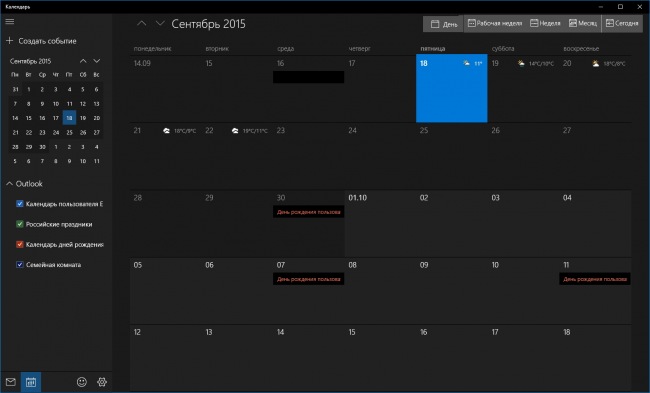
Task: Open the settings gear icon
Action: [x=102, y=382]
